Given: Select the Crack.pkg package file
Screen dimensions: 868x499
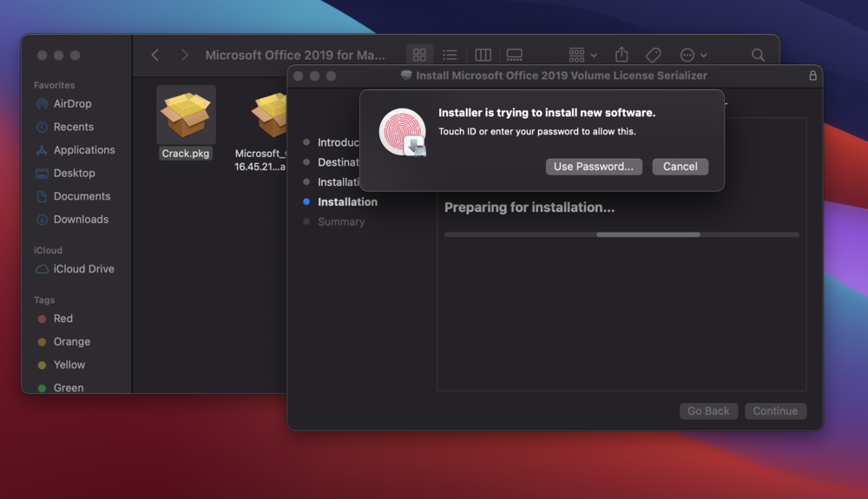Looking at the screenshot, I should coord(186,122).
